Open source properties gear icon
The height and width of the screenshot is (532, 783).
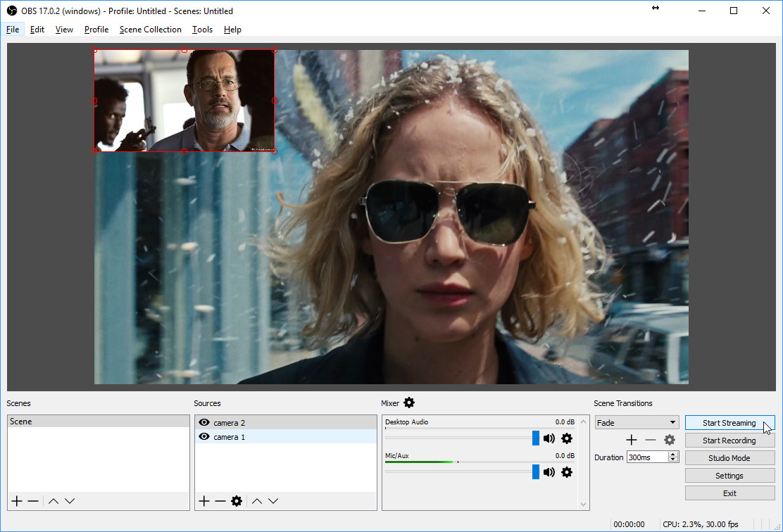coord(237,501)
